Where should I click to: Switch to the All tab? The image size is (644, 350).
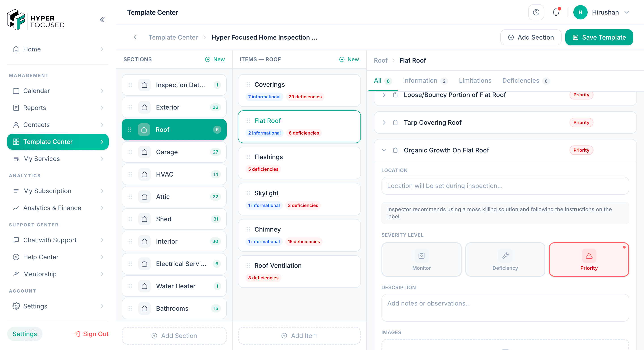383,81
